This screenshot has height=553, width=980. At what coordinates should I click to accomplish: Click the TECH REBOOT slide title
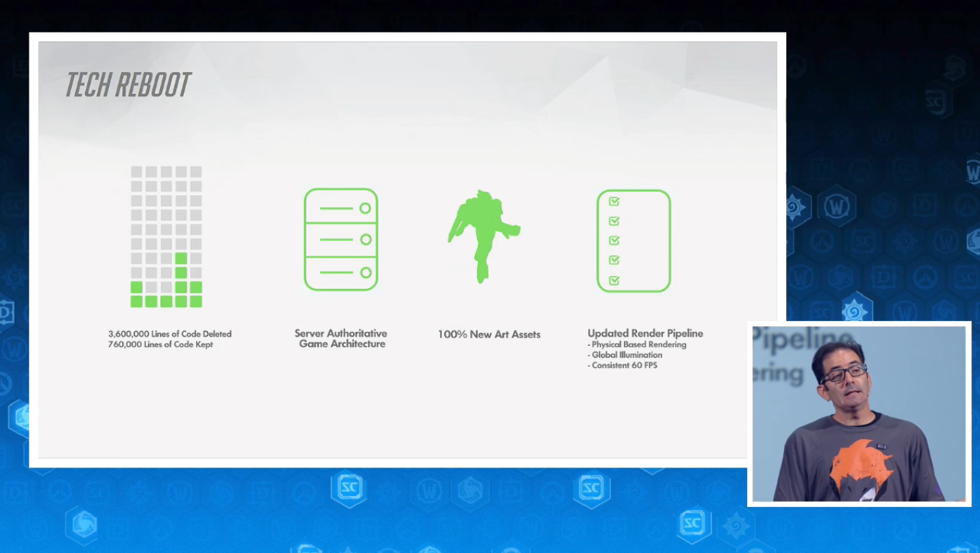128,85
